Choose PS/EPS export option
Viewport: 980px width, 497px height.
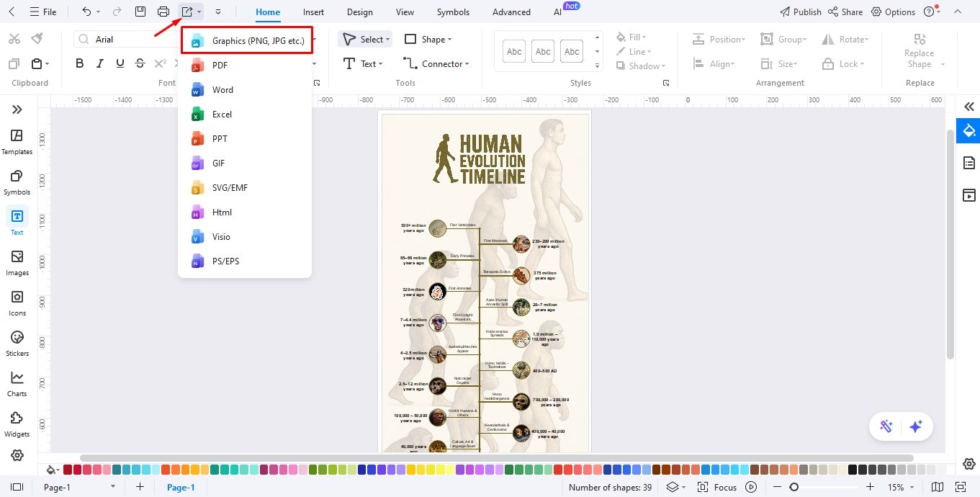coord(245,261)
